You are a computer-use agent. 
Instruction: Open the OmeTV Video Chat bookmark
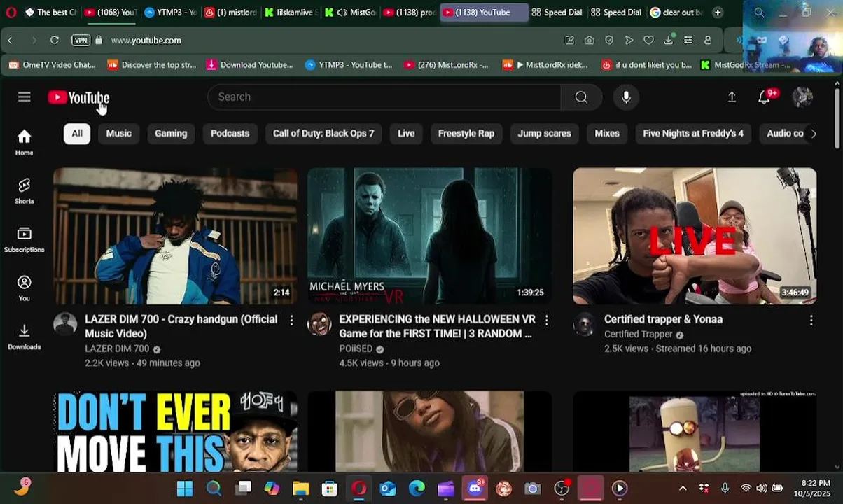pyautogui.click(x=52, y=65)
